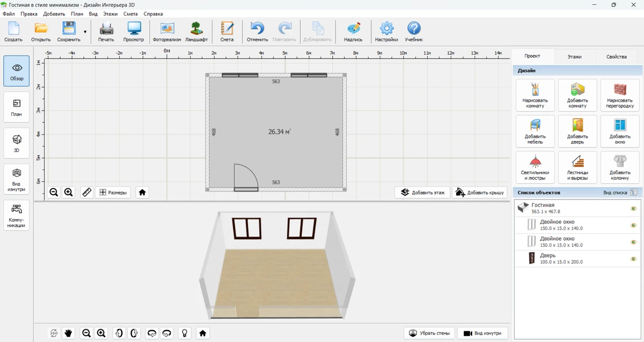Open the Вид menu

pos(93,14)
